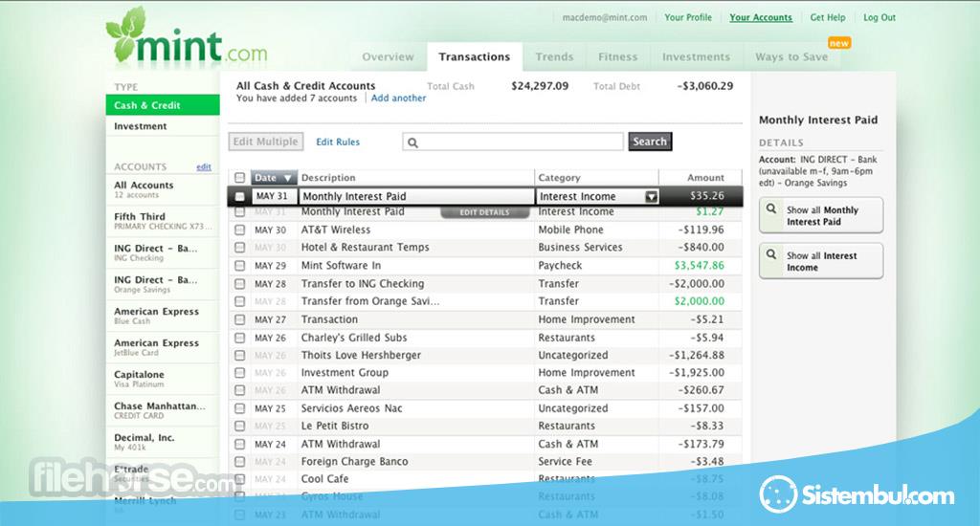Image resolution: width=980 pixels, height=526 pixels.
Task: Click the Investment Group transaction
Action: 345,373
